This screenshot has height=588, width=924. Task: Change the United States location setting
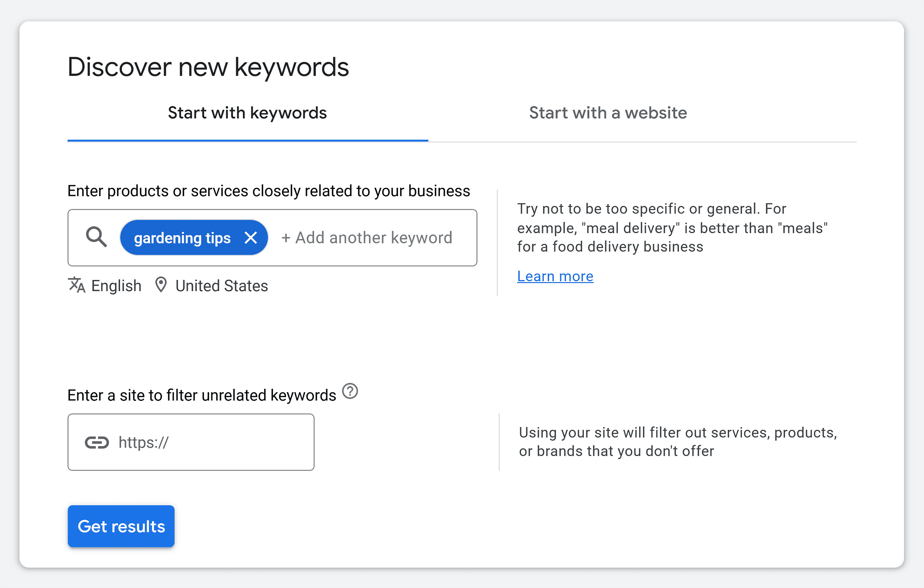pos(221,286)
